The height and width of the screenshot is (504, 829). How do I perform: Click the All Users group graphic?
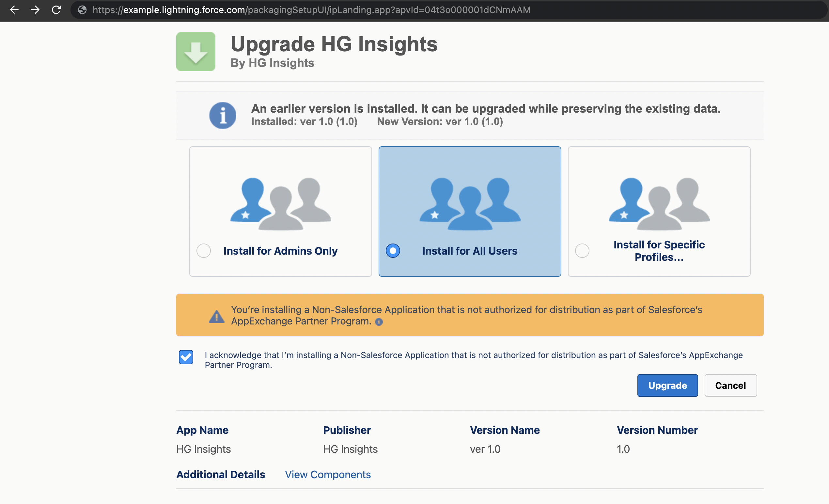tap(470, 204)
